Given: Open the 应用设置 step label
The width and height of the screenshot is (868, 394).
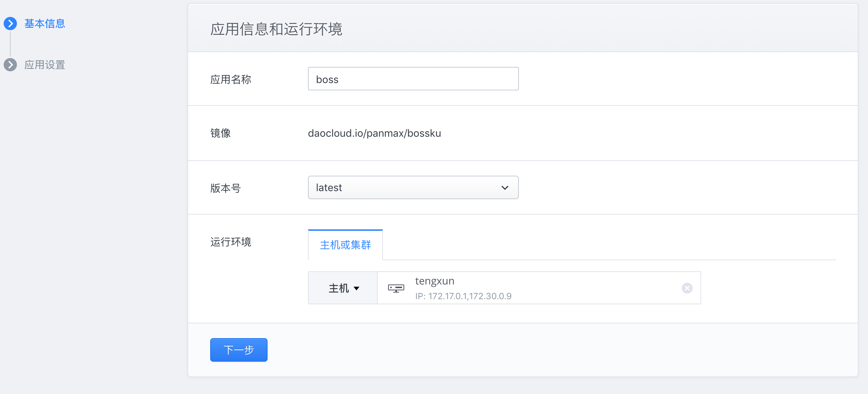Looking at the screenshot, I should pyautogui.click(x=44, y=65).
